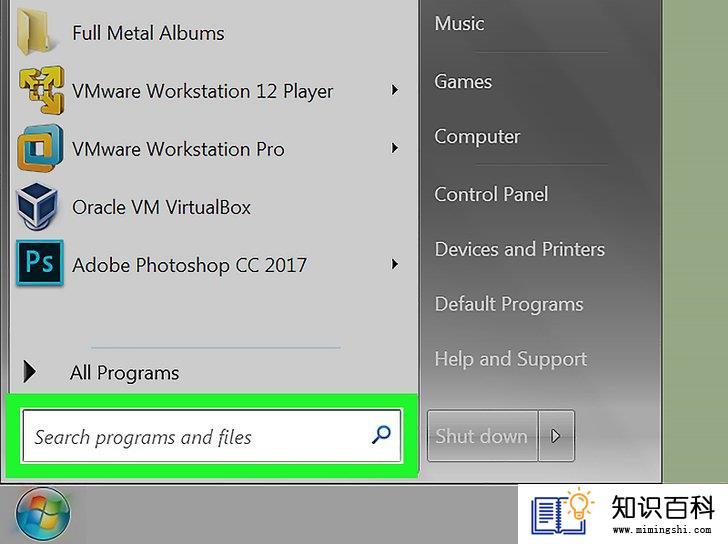Click the Shut down button
Image resolution: width=728 pixels, height=544 pixels.
click(x=482, y=436)
